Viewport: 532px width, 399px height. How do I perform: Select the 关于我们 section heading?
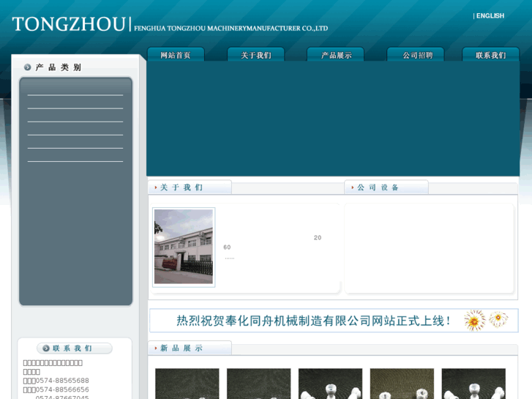(181, 187)
